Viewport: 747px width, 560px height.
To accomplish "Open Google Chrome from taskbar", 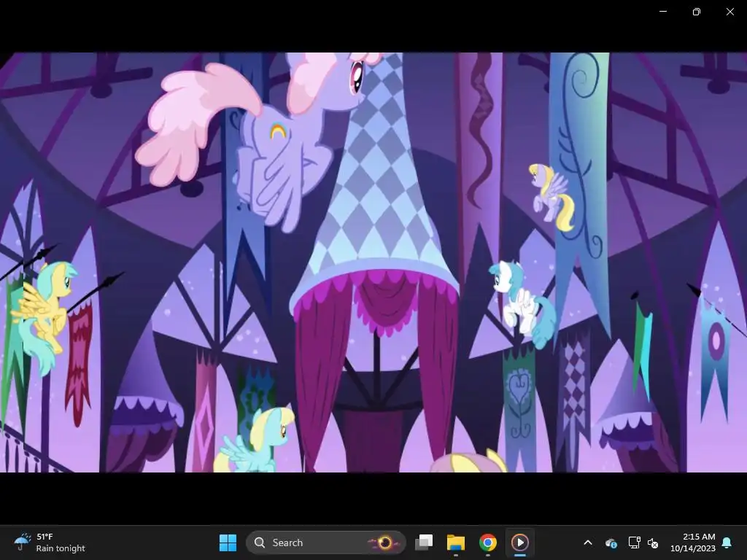I will click(488, 542).
